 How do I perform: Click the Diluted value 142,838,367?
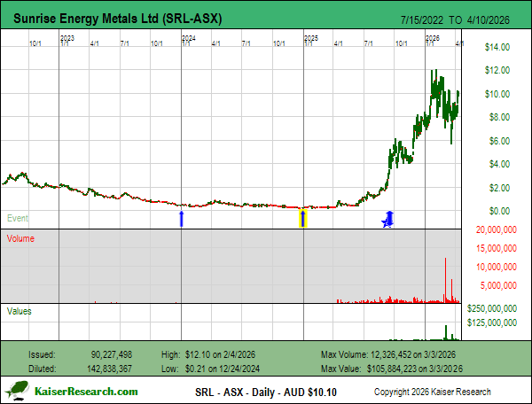pos(109,369)
